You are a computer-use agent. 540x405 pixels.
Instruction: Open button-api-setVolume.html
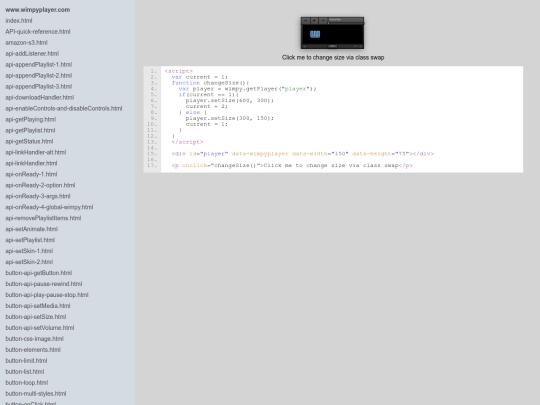40,328
